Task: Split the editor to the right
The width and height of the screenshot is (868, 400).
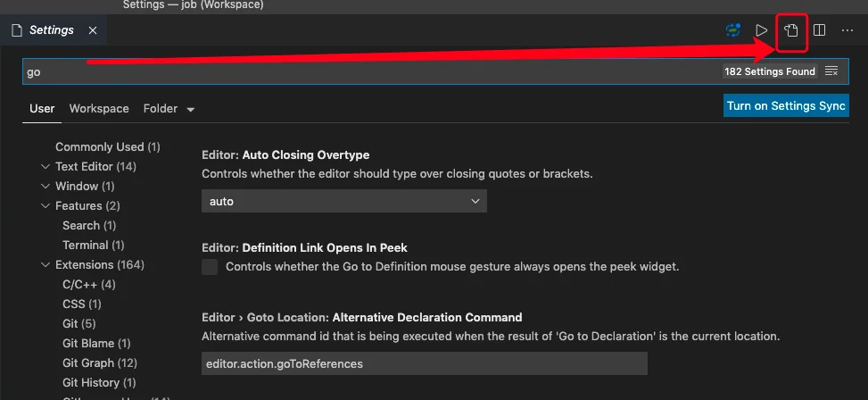Action: (x=819, y=30)
